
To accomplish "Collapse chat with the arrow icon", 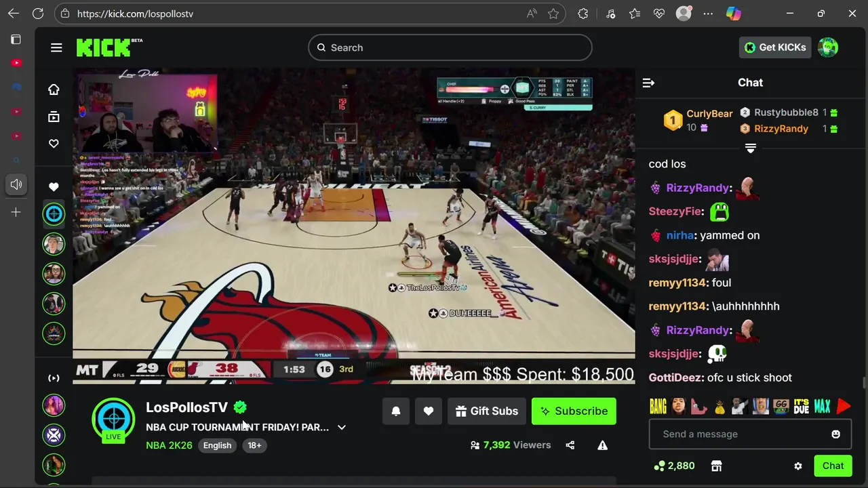I will 648,83.
